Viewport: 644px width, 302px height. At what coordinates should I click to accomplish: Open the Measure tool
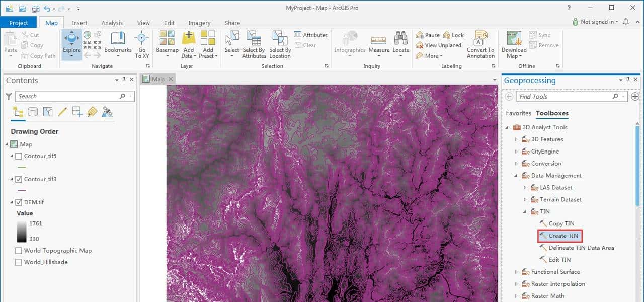coord(378,43)
